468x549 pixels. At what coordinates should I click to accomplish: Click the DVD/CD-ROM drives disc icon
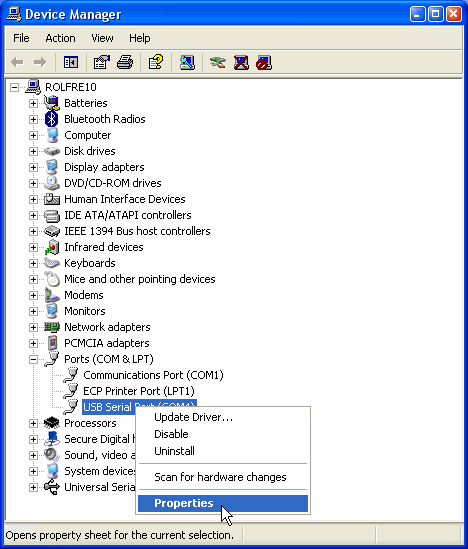(52, 183)
